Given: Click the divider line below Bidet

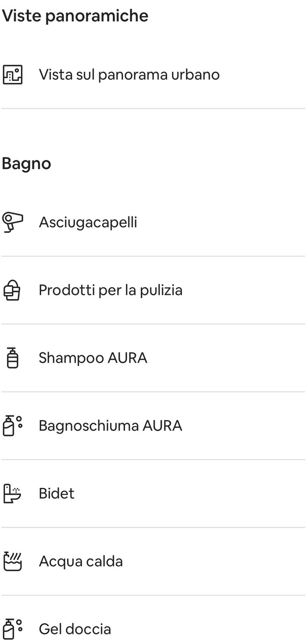Looking at the screenshot, I should (153, 527).
